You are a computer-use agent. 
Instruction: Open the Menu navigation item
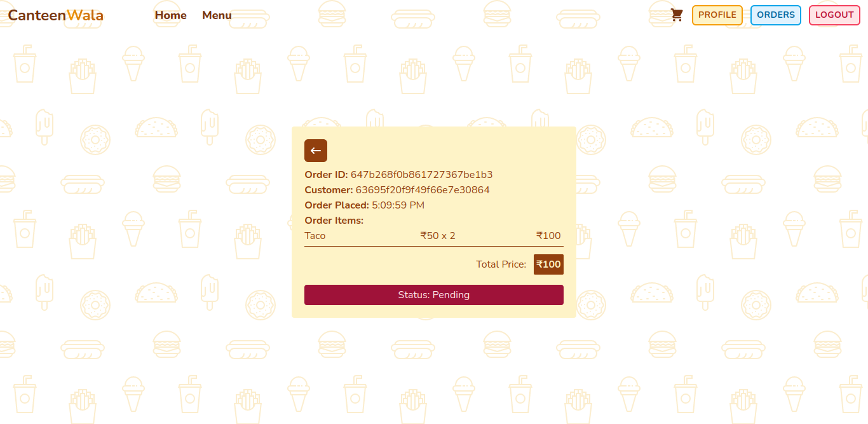coord(217,15)
